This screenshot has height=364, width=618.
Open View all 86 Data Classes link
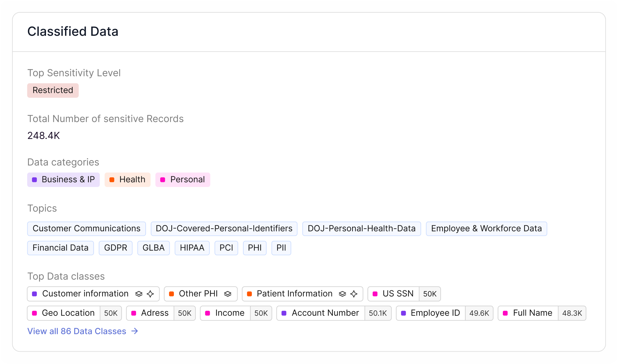coord(77,331)
